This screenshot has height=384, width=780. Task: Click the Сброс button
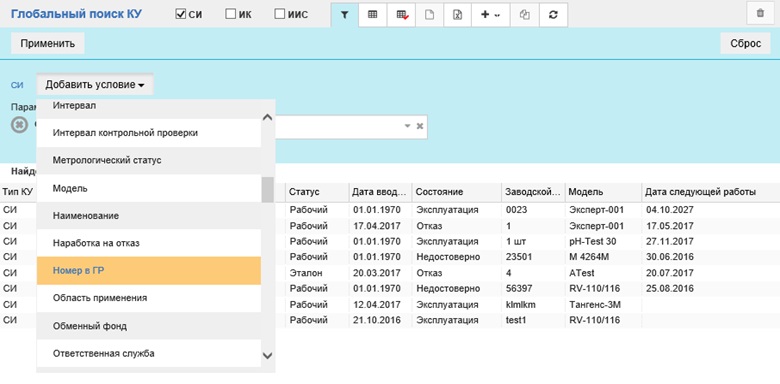click(x=746, y=43)
